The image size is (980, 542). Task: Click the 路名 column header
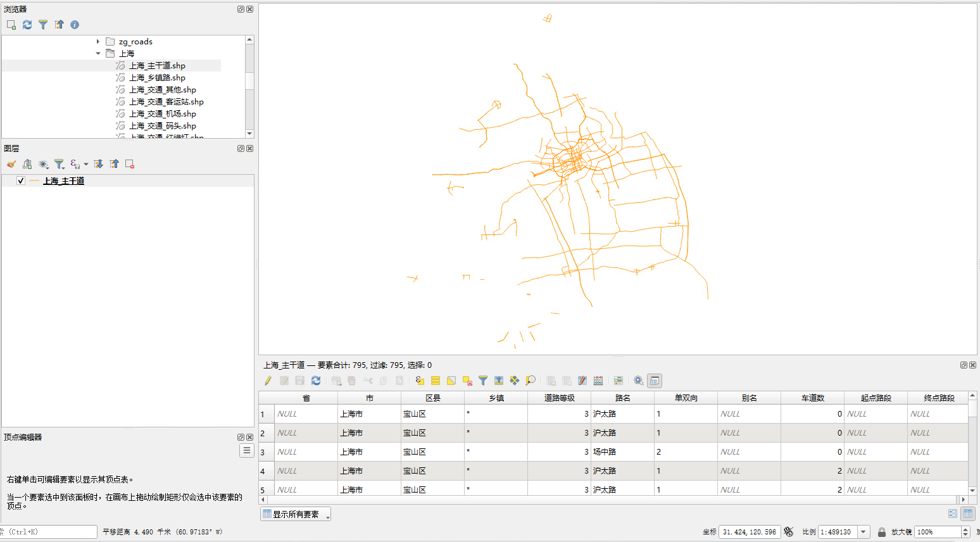pyautogui.click(x=622, y=398)
